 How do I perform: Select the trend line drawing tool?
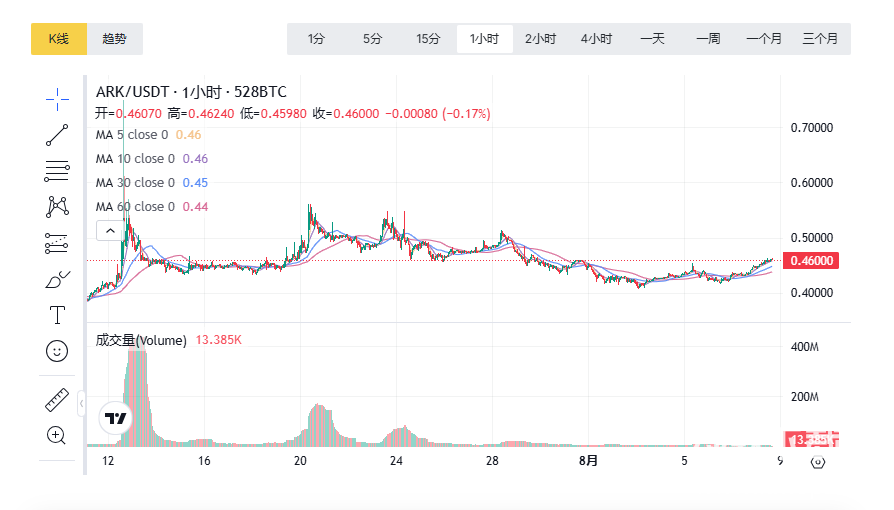click(57, 135)
